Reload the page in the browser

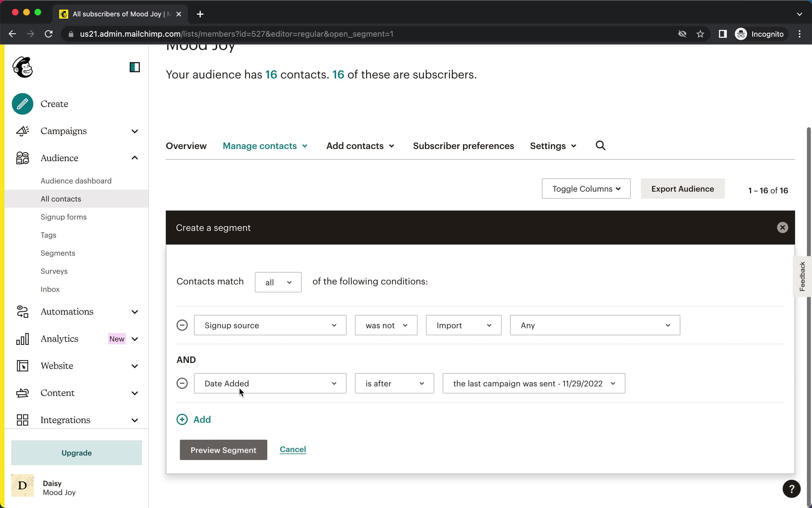tap(49, 34)
